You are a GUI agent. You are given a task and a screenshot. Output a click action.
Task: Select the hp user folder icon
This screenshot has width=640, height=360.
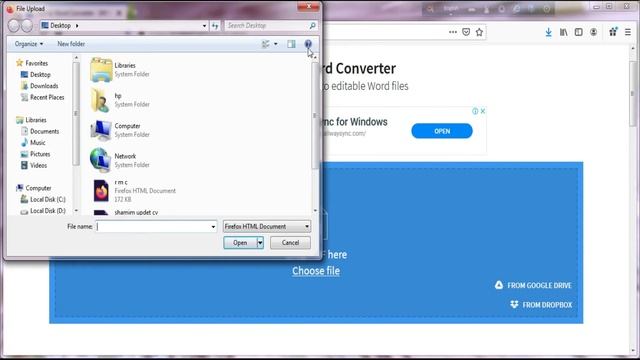pyautogui.click(x=100, y=100)
